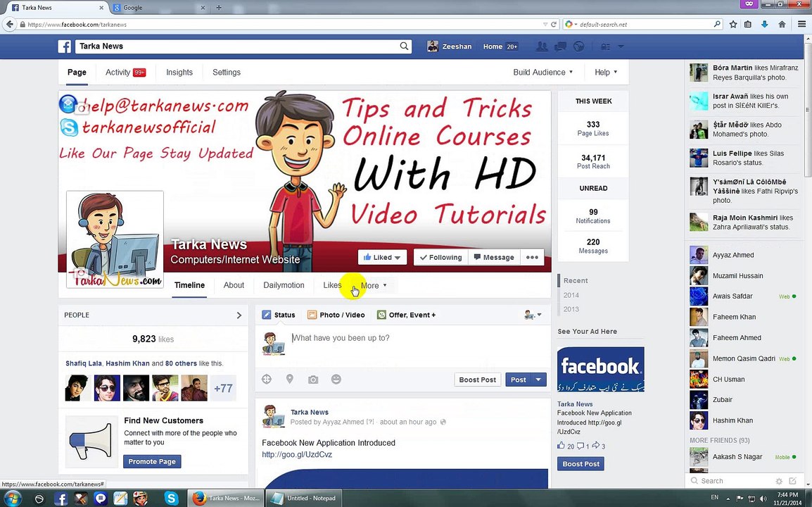Click the Message button on cover
Viewport: 812px width, 507px height.
click(x=494, y=257)
